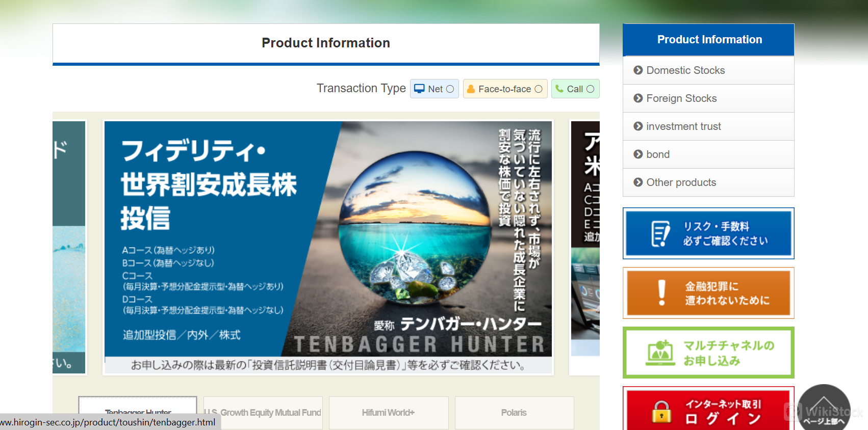
Task: Click the Face-to-face person icon
Action: pyautogui.click(x=471, y=89)
